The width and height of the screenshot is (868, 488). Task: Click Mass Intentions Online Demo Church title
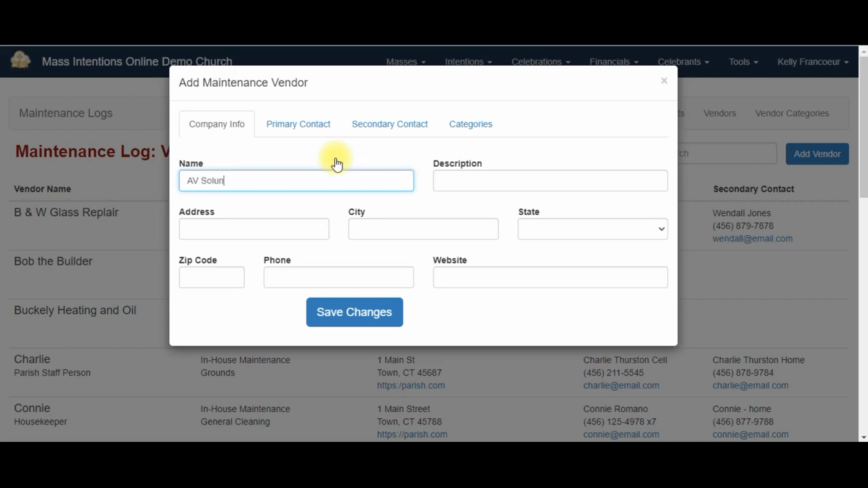point(137,62)
